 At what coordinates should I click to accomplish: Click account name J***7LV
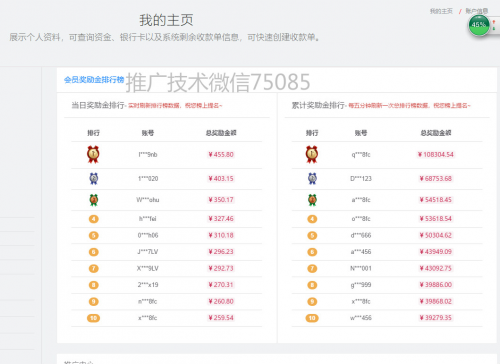point(148,252)
